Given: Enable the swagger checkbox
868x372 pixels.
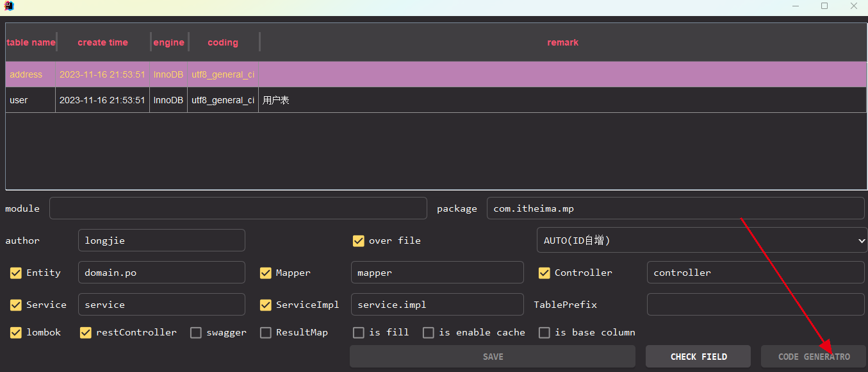Looking at the screenshot, I should pos(196,333).
